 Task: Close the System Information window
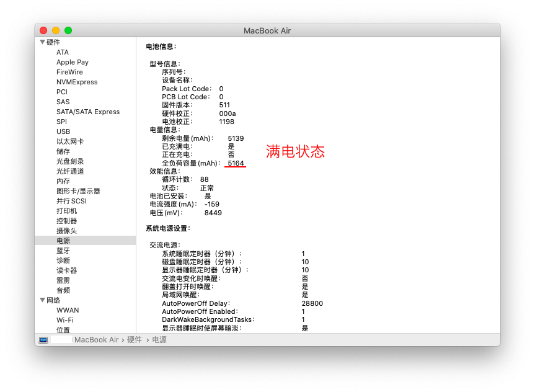(43, 30)
